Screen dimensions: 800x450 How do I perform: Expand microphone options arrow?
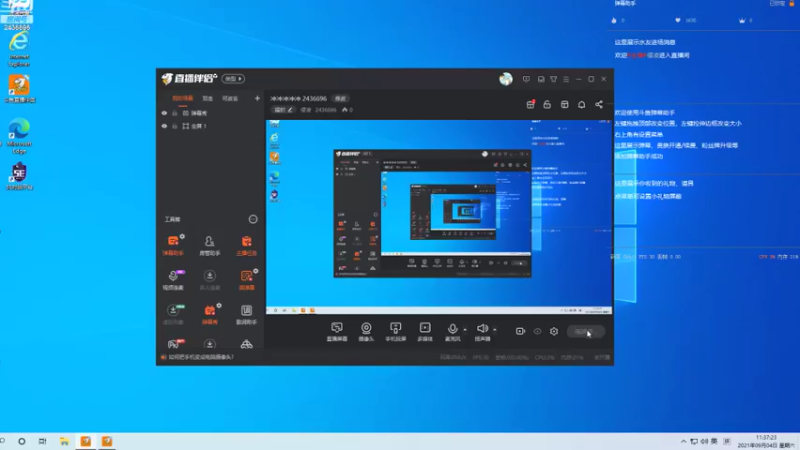(465, 330)
